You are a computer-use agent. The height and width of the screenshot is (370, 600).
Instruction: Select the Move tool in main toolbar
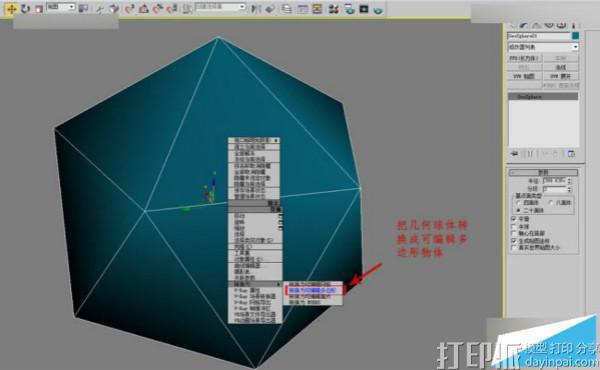click(x=11, y=8)
